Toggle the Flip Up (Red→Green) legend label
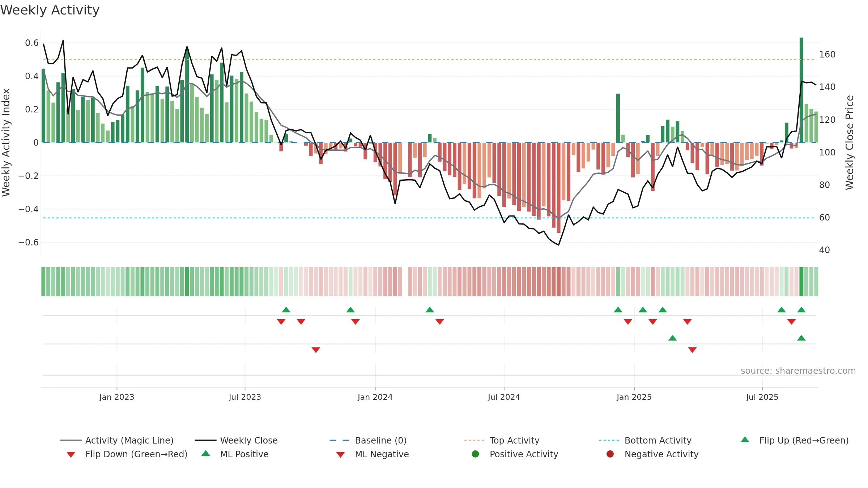Viewport: 868px width, 488px height. [804, 440]
